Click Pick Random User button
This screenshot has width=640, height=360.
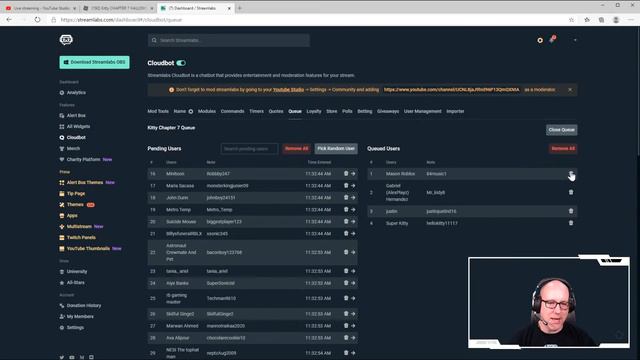[x=336, y=149]
